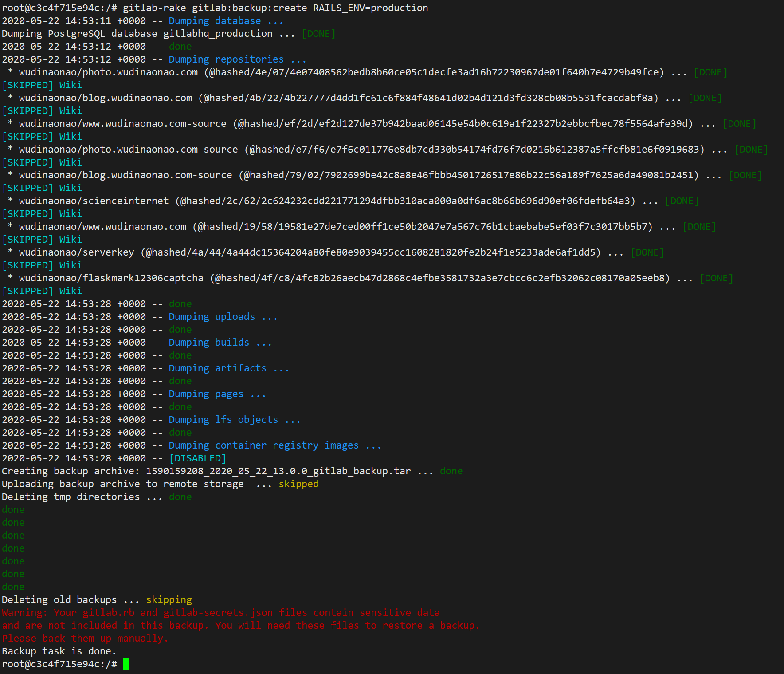Click the blue 'Dumping uploads' text
The width and height of the screenshot is (784, 674).
coord(212,317)
